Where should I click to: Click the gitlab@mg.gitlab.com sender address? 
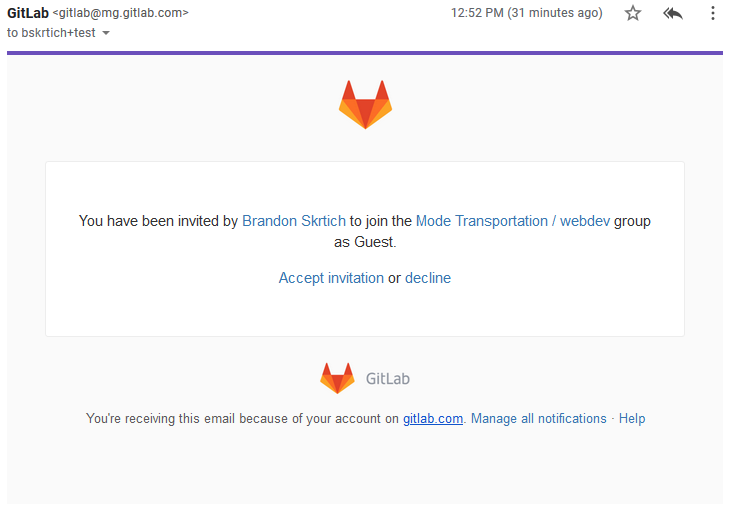pos(121,13)
